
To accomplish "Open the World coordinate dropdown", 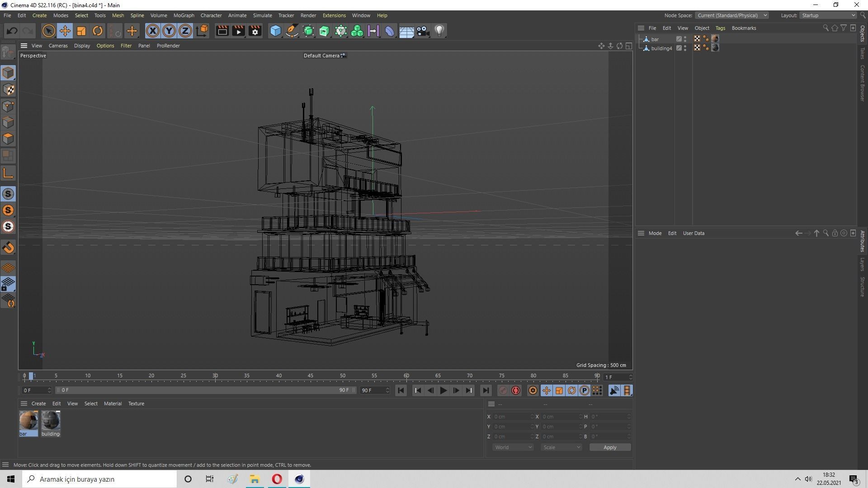I will 513,447.
